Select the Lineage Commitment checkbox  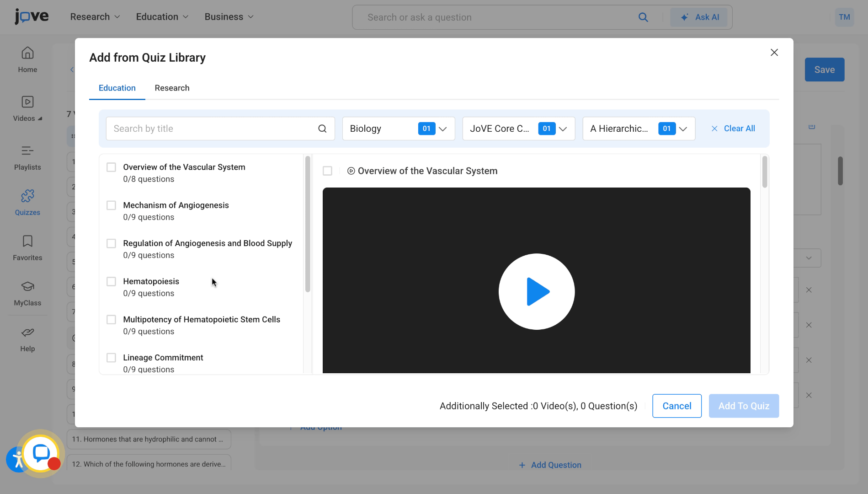pyautogui.click(x=111, y=358)
